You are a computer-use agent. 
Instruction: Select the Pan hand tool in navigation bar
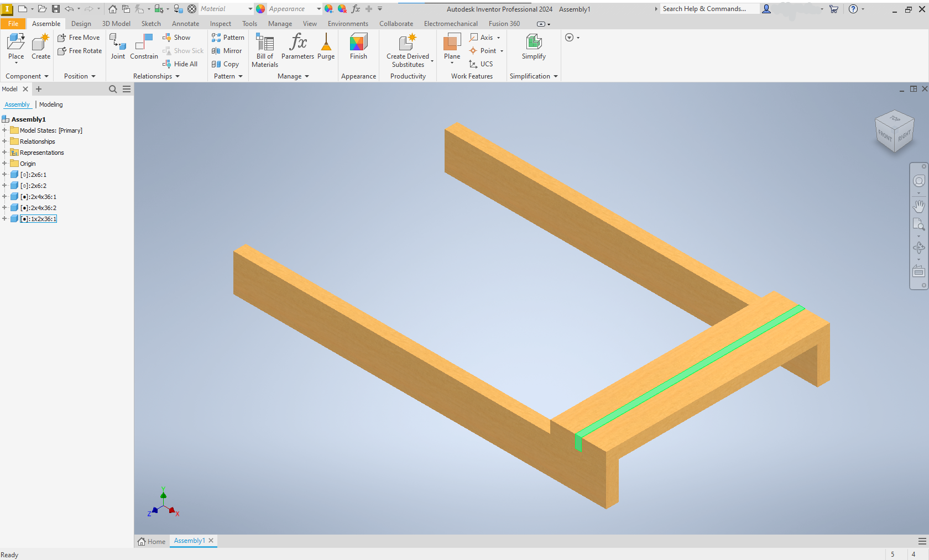[x=918, y=206]
